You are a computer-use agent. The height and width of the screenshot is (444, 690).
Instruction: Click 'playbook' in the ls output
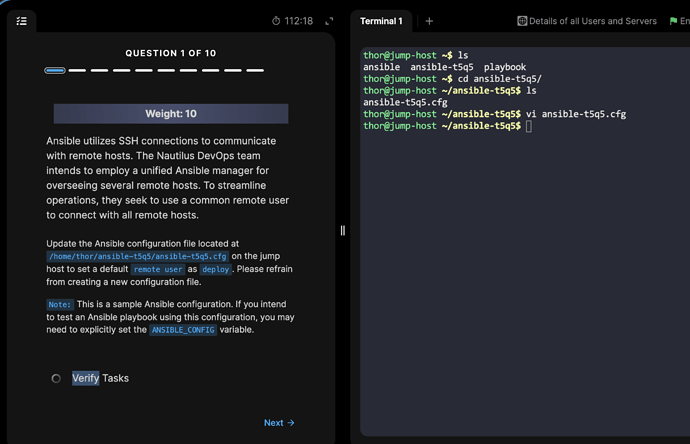coord(505,67)
